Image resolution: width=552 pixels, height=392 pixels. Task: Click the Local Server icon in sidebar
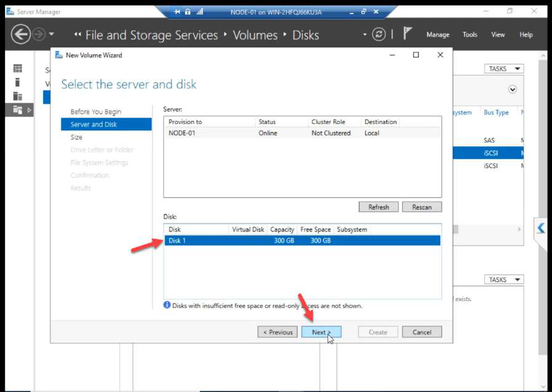pos(18,82)
